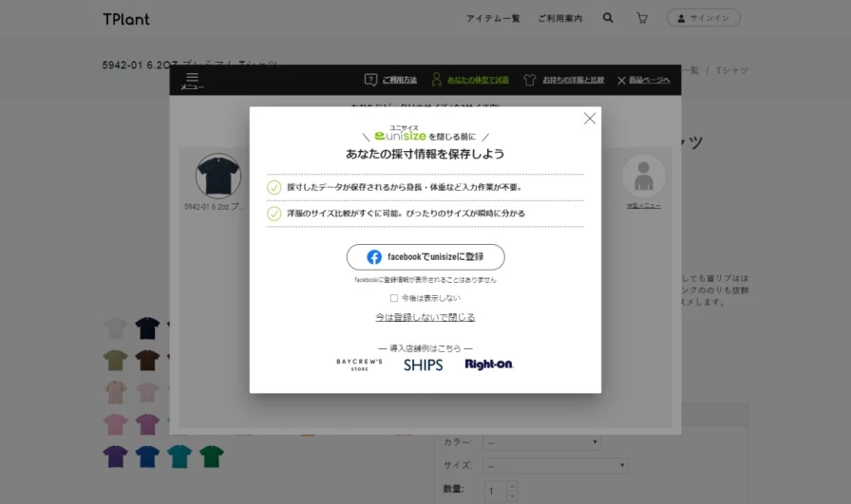Screen dimensions: 851x504
Task: Open the hamburger メニュー icon
Action: (192, 79)
